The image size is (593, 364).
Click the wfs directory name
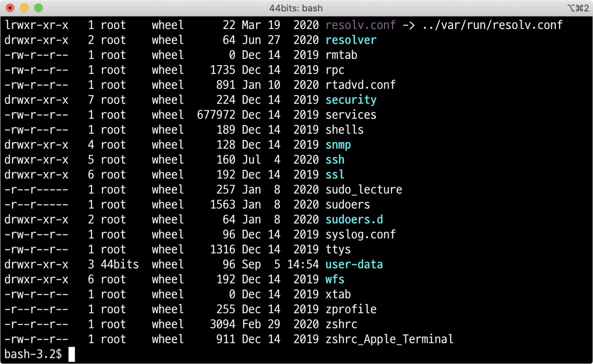(335, 280)
